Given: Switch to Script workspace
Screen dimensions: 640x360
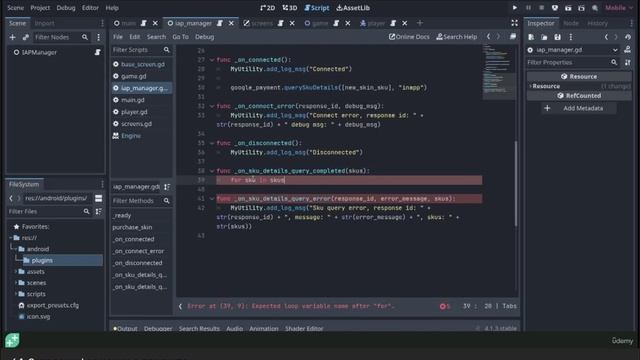Looking at the screenshot, I should point(317,8).
